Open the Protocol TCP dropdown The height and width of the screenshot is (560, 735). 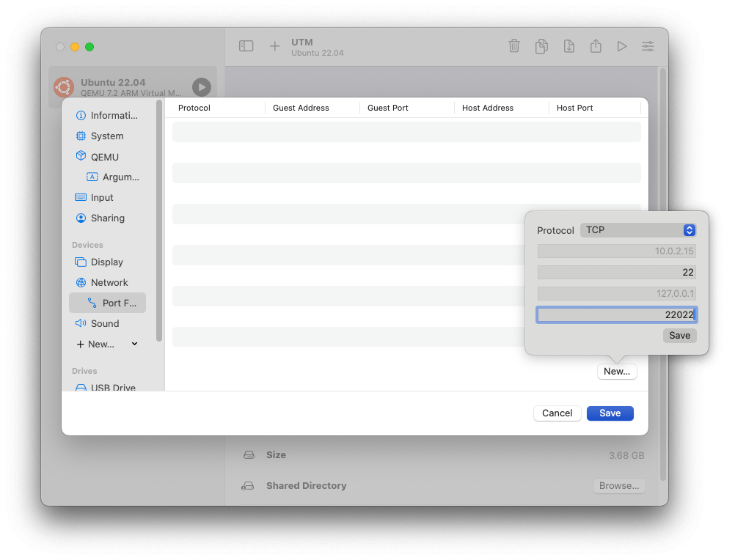(637, 230)
